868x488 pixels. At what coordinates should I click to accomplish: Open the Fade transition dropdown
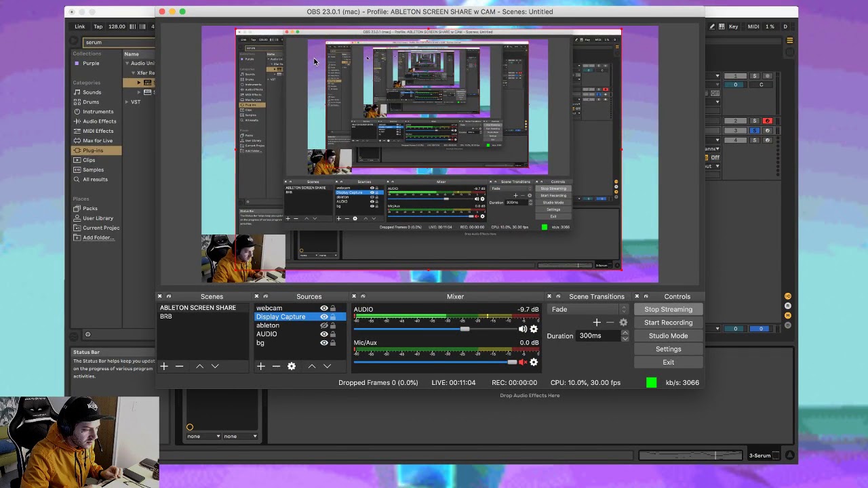point(589,310)
